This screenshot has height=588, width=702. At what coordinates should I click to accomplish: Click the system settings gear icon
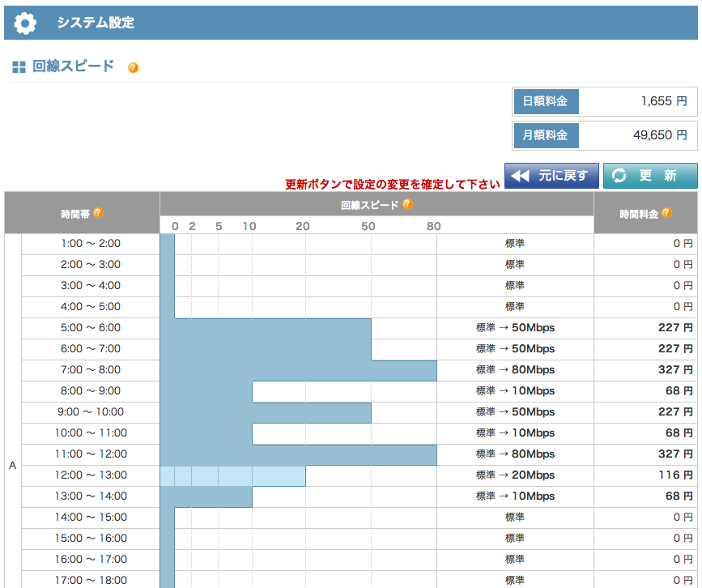click(25, 23)
